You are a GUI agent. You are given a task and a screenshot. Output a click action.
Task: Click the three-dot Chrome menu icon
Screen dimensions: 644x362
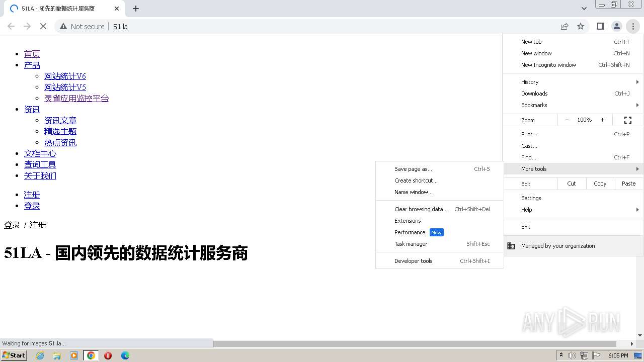coord(633,26)
